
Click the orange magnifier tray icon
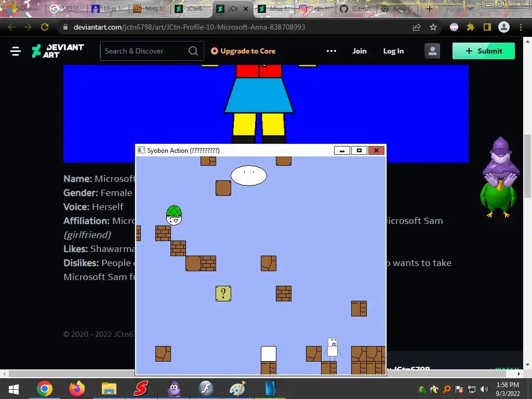[x=447, y=389]
